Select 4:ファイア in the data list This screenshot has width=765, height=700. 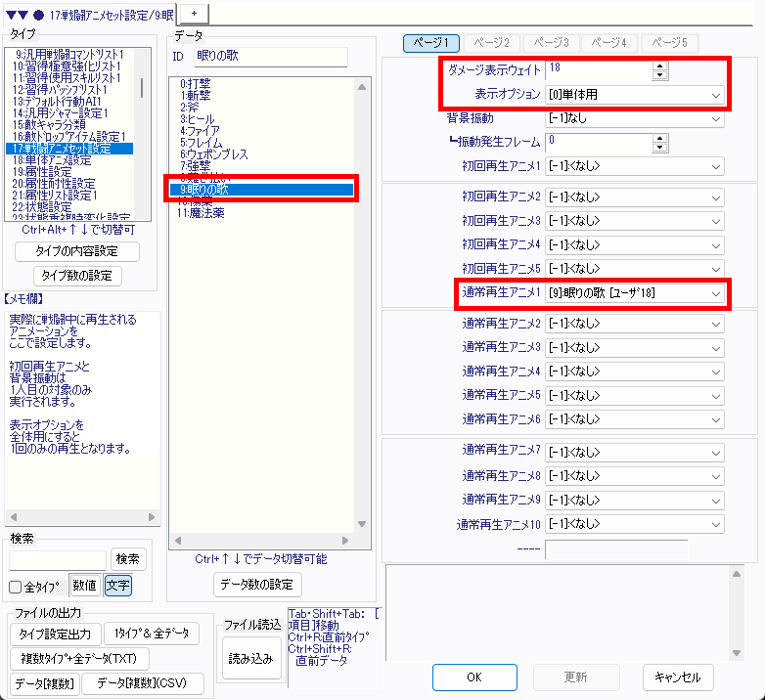pyautogui.click(x=201, y=130)
